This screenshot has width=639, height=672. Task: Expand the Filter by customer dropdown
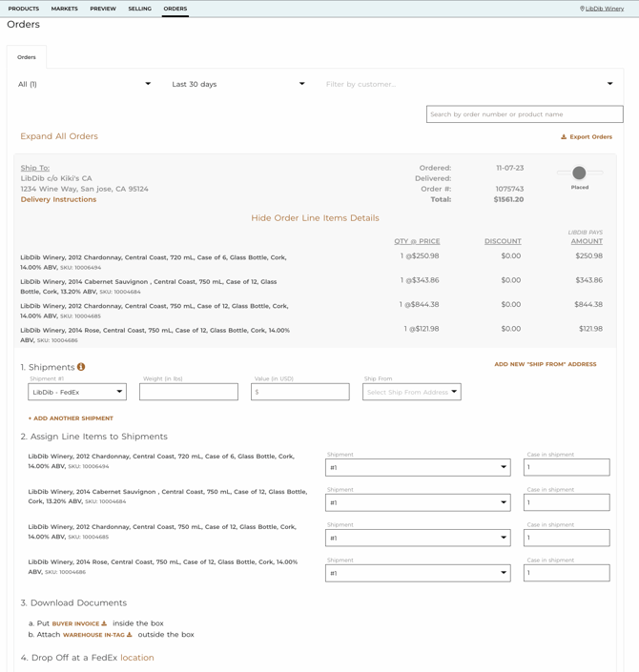469,84
